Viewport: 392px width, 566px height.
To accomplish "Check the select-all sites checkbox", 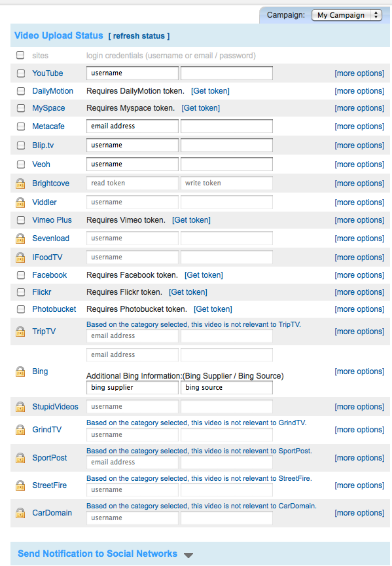I will tap(20, 55).
